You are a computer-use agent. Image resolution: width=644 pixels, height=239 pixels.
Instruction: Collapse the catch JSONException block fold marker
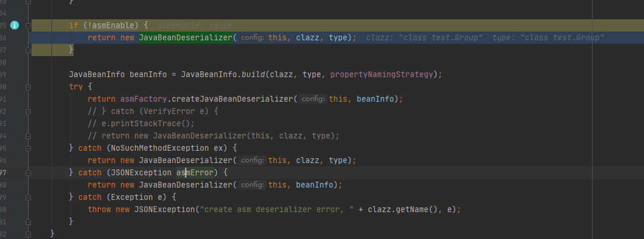28,173
